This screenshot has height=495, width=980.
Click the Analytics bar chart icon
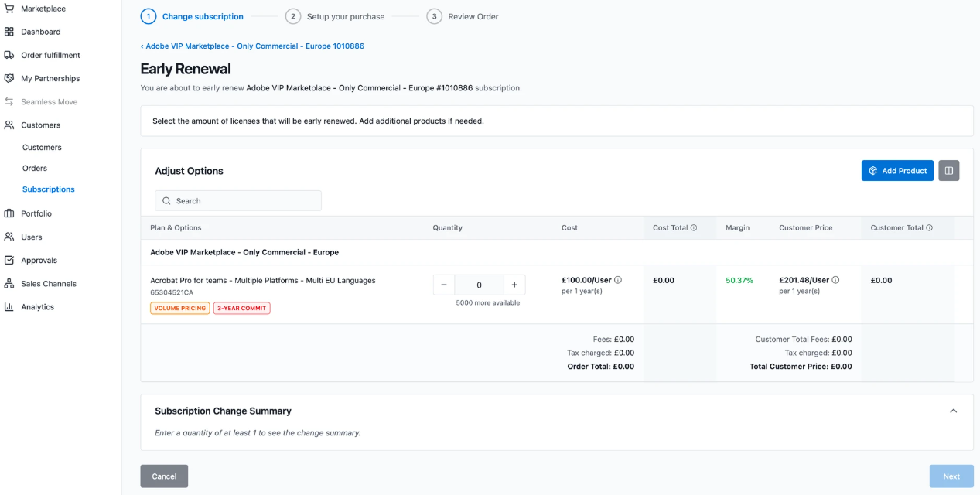pos(9,306)
